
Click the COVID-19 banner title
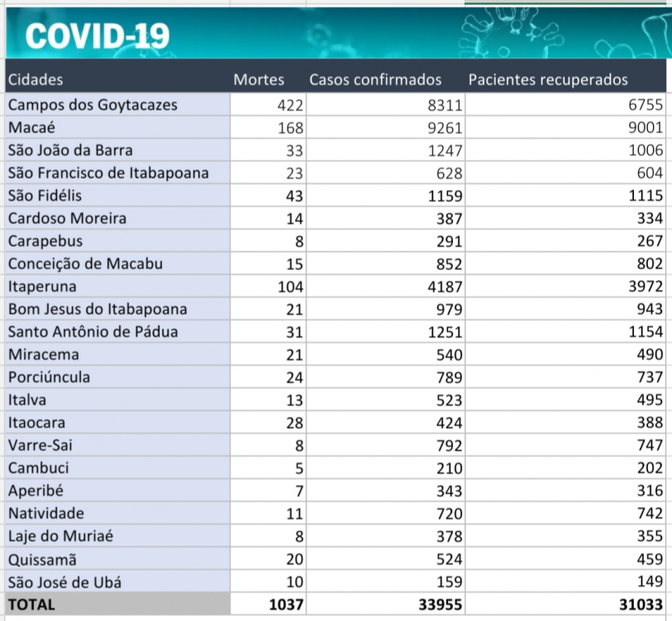click(x=98, y=36)
